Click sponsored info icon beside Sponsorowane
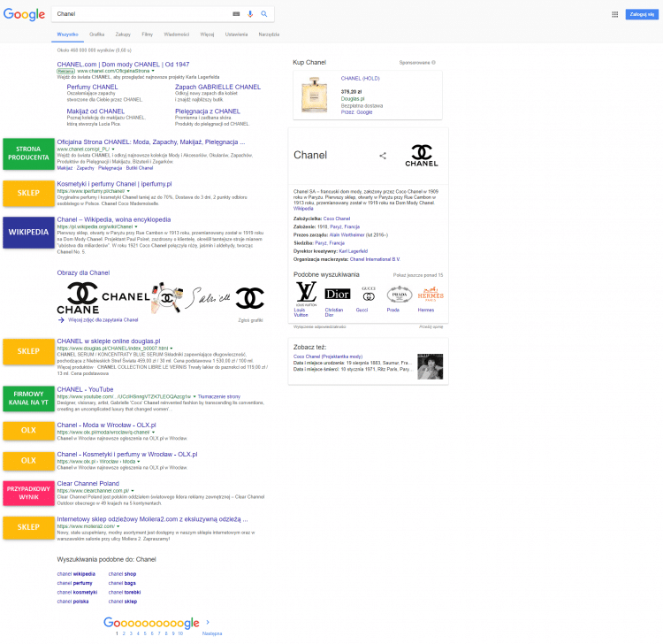 [433, 63]
